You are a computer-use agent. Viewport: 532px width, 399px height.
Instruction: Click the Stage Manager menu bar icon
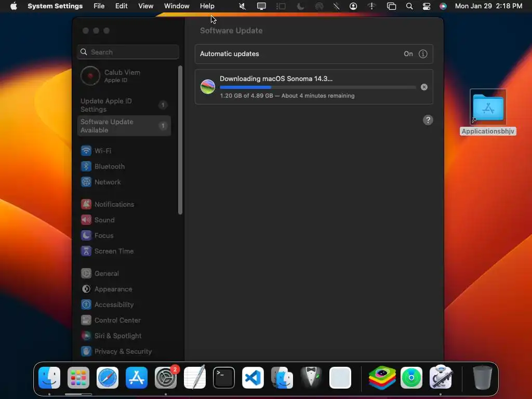(x=281, y=6)
